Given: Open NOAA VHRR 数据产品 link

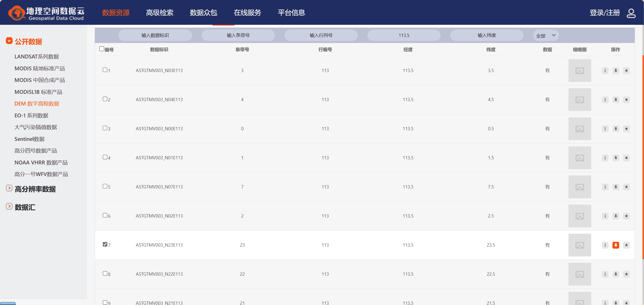Looking at the screenshot, I should coord(41,163).
